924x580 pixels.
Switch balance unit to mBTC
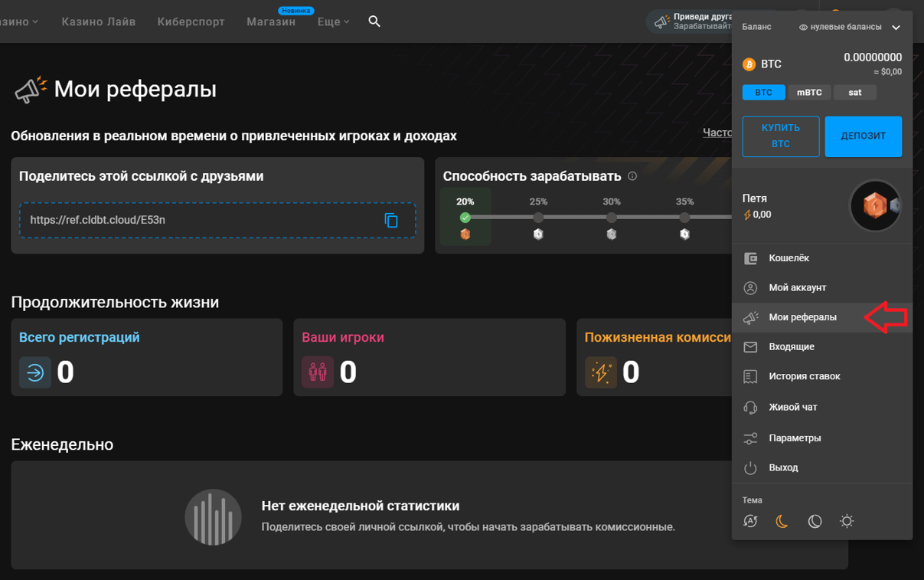[x=809, y=92]
